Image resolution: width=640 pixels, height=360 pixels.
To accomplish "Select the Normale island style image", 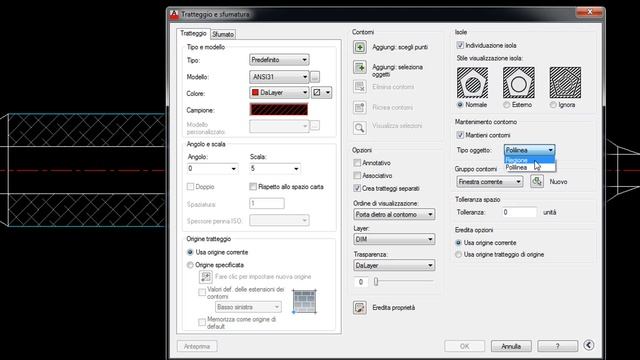I will (x=472, y=82).
